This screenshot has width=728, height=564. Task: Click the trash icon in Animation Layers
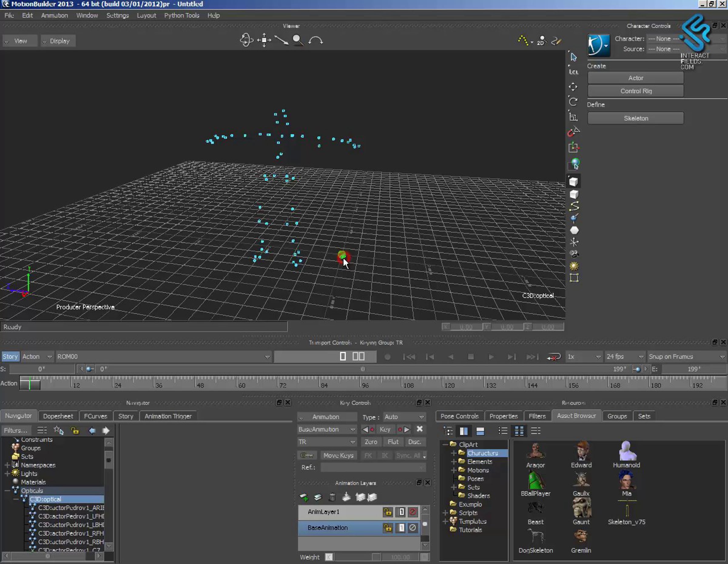[332, 497]
